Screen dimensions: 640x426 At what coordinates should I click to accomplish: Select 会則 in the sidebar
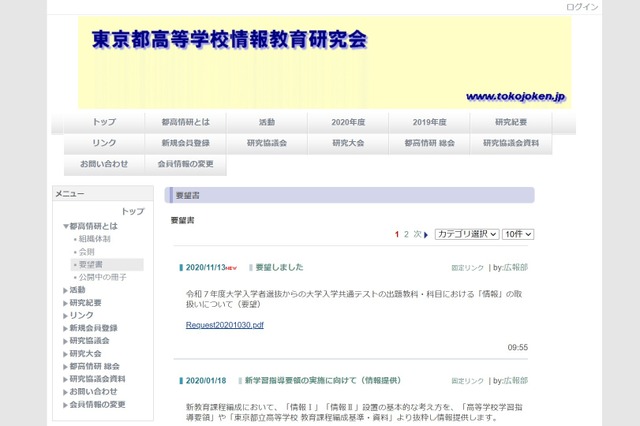[x=87, y=252]
